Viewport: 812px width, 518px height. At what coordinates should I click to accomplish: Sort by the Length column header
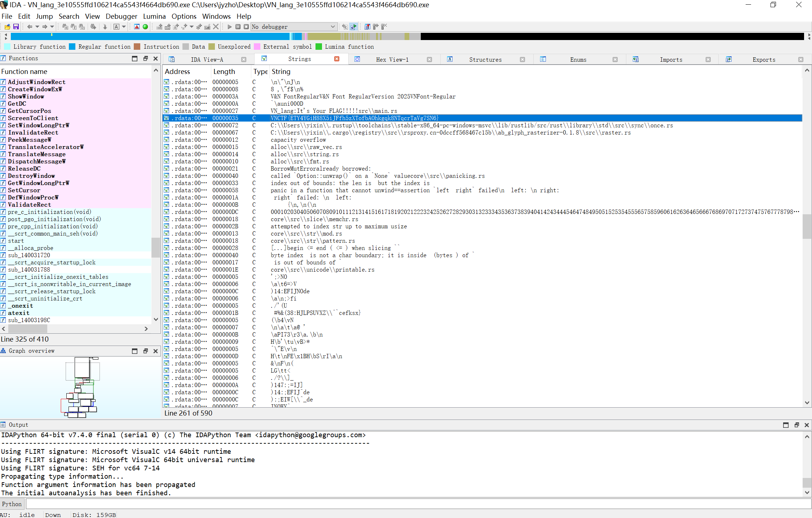pos(230,71)
